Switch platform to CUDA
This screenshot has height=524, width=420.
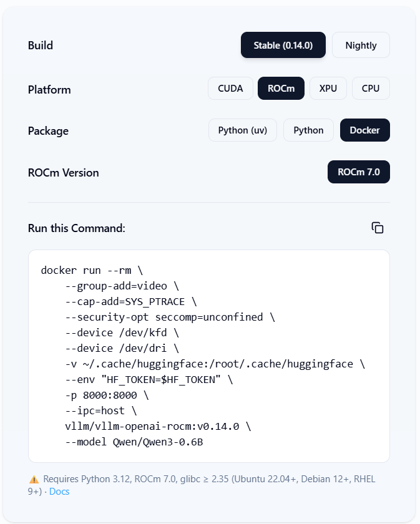coord(230,88)
